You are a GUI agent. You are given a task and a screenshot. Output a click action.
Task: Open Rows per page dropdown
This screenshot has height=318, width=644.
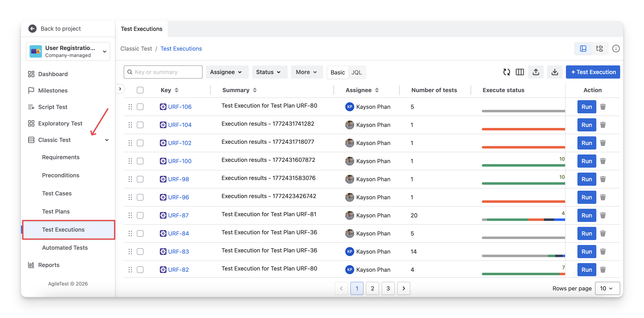point(607,288)
